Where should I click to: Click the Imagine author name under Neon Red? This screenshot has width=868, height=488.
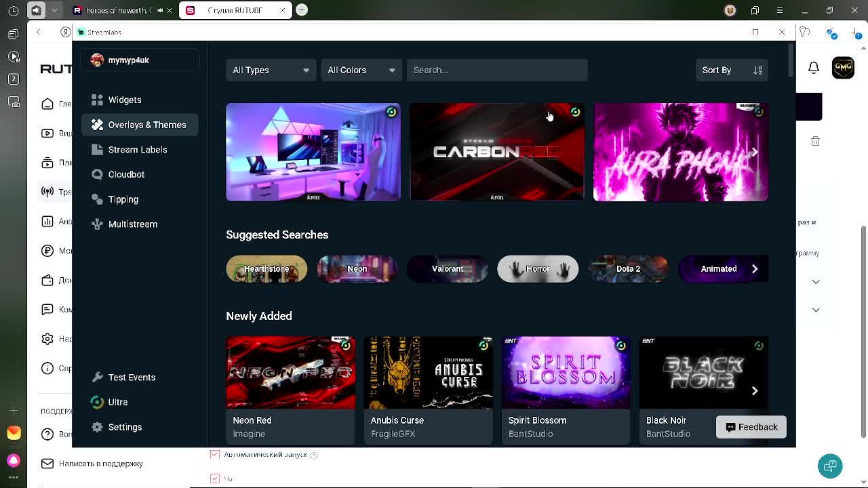(249, 434)
